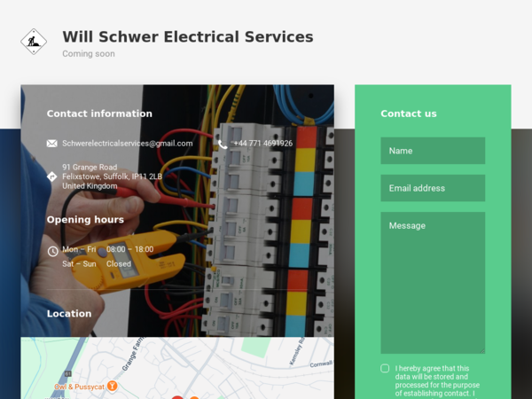Click the '91 Grange Road' address text

coord(90,168)
